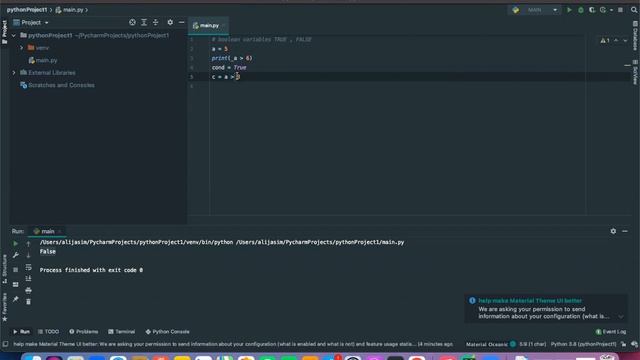Viewport: 640px width, 360px height.
Task: Open the Python Console tool window
Action: (x=167, y=332)
